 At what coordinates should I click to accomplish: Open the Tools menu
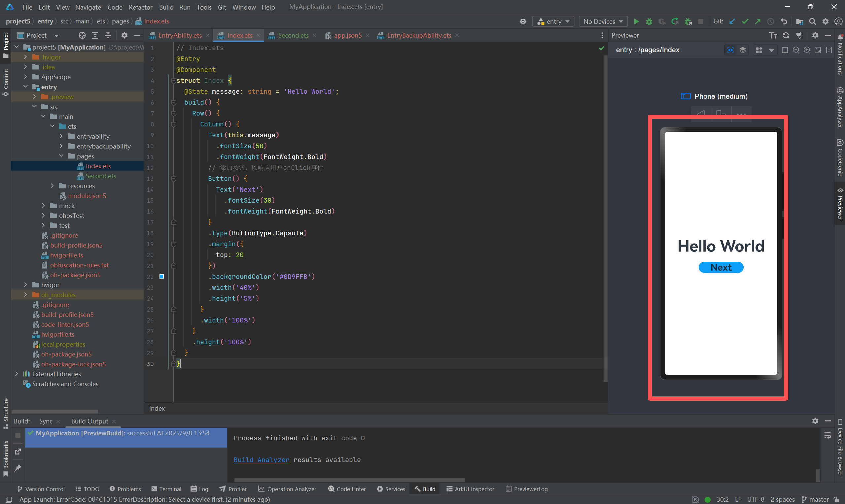pos(204,7)
